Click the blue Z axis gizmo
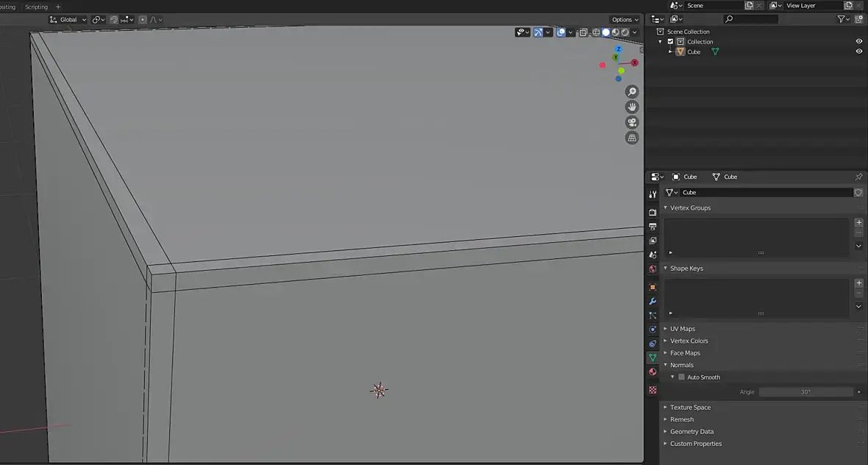868x465 pixels. tap(619, 49)
